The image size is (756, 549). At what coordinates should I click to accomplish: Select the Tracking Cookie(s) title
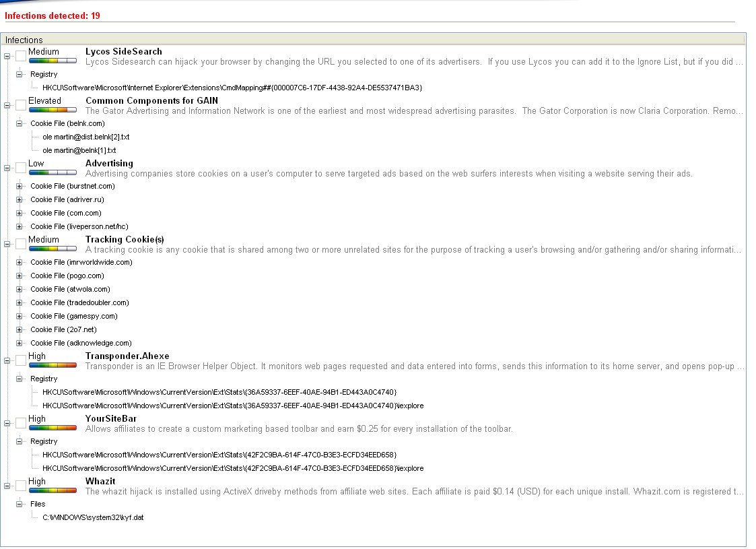pyautogui.click(x=125, y=240)
